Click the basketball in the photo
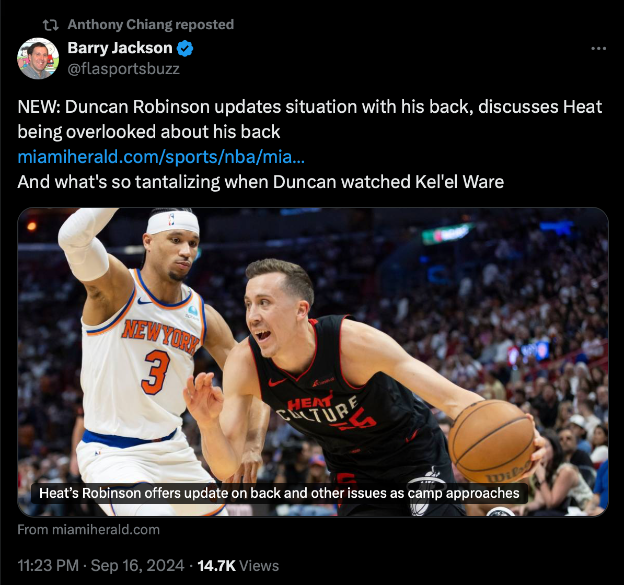The height and width of the screenshot is (585, 624). 491,441
